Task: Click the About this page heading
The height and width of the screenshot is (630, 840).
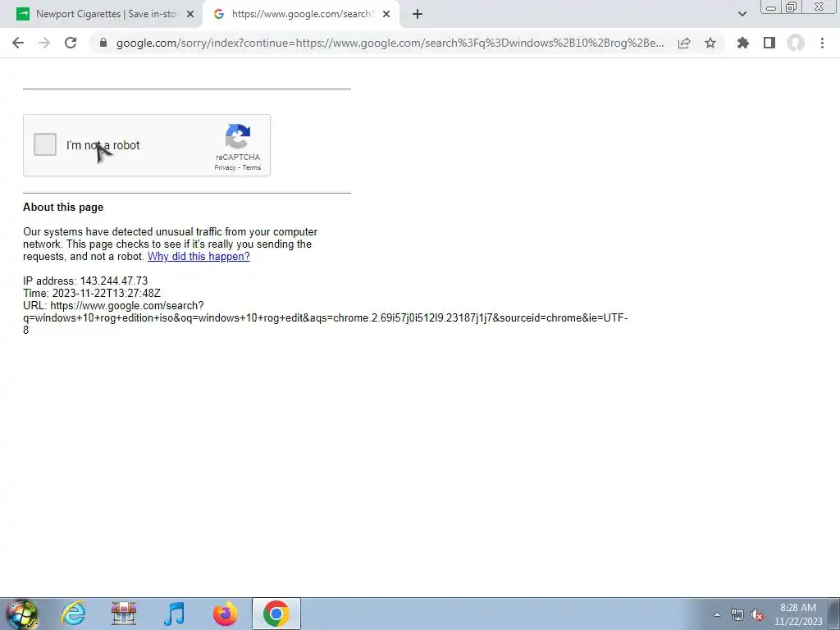Action: pos(63,208)
